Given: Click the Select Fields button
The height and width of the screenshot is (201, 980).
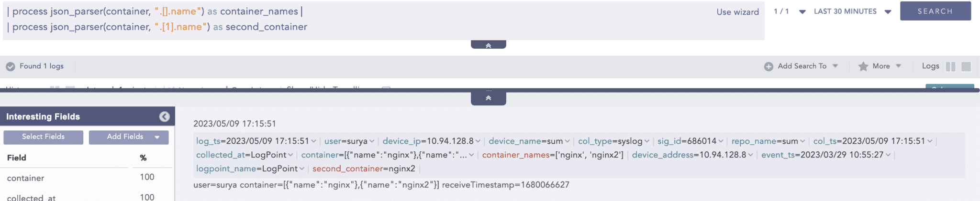Looking at the screenshot, I should [x=43, y=137].
